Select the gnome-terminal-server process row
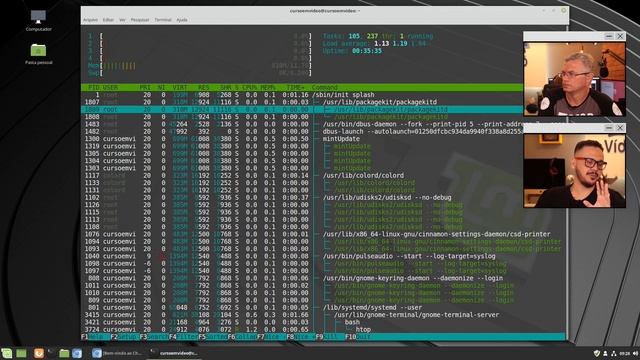Viewport: 640px width, 360px height. [x=323, y=315]
